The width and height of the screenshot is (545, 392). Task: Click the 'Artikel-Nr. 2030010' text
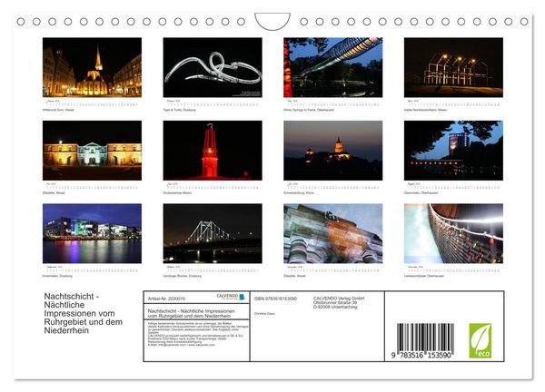coord(166,299)
